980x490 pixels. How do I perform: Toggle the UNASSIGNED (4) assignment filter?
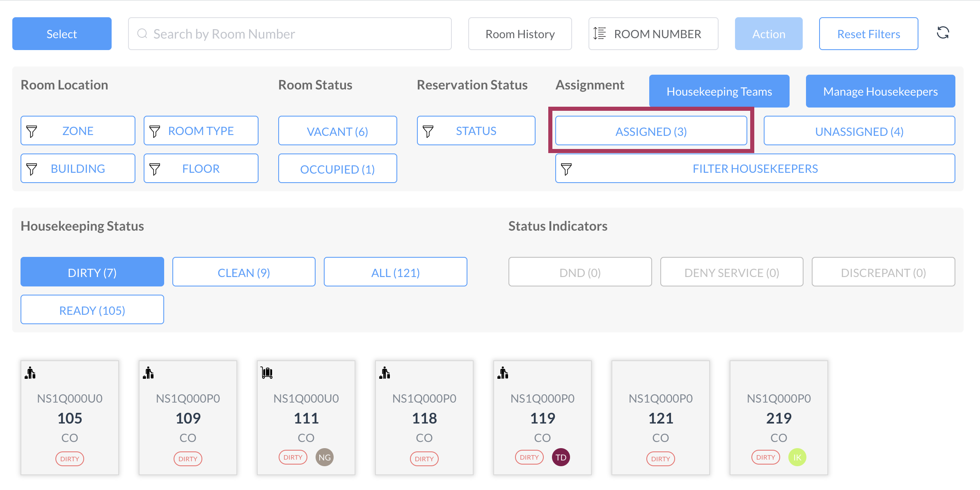pyautogui.click(x=859, y=131)
